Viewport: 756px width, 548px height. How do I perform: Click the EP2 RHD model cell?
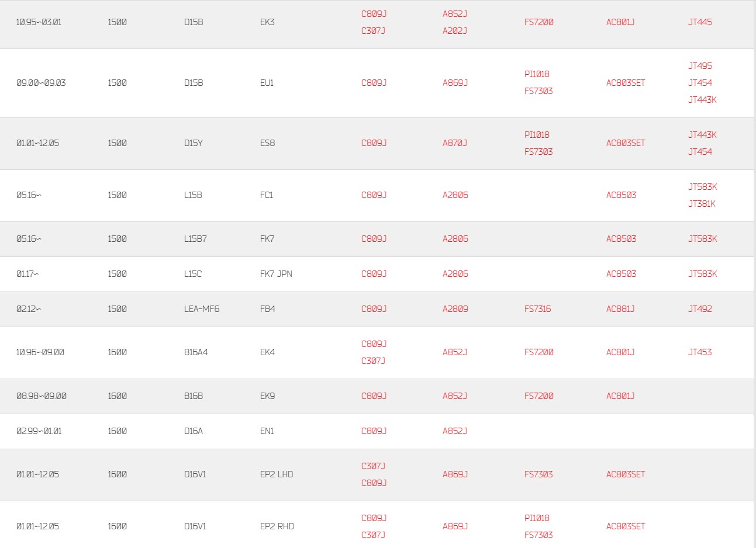277,526
